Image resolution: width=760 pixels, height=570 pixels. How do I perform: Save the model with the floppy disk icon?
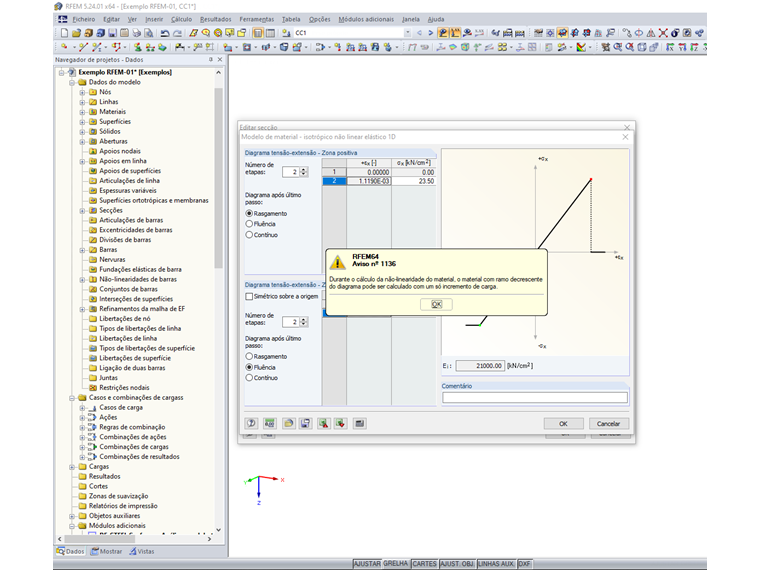click(112, 33)
